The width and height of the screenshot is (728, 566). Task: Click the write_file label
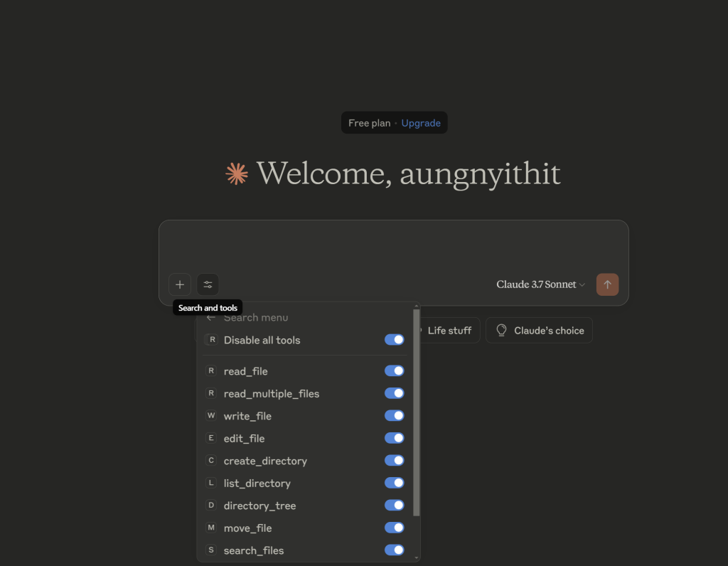(247, 416)
